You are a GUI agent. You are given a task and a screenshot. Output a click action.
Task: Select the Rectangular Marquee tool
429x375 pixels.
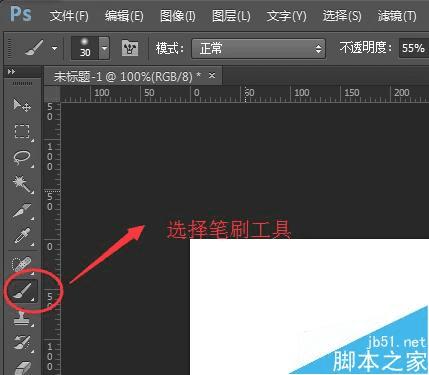pos(22,132)
